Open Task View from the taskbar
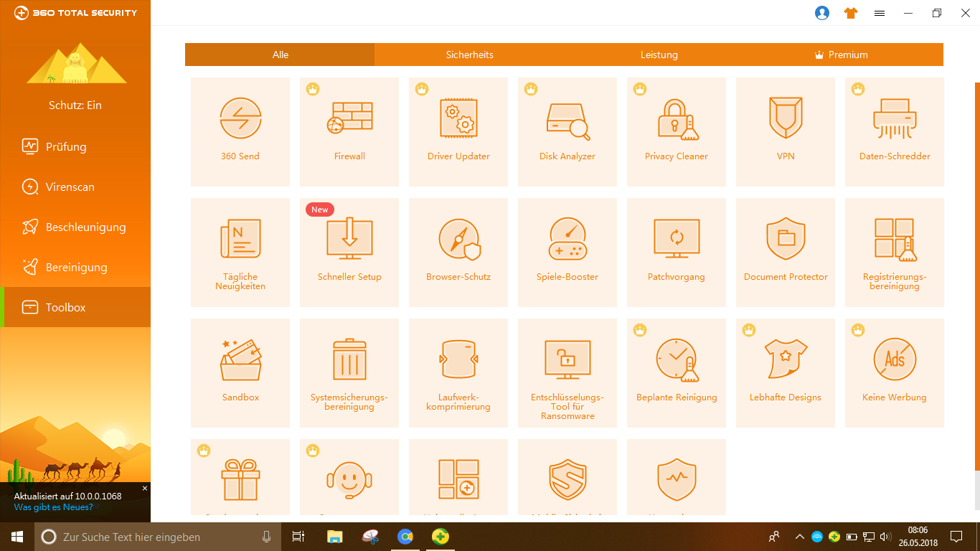Image resolution: width=980 pixels, height=551 pixels. [x=298, y=537]
